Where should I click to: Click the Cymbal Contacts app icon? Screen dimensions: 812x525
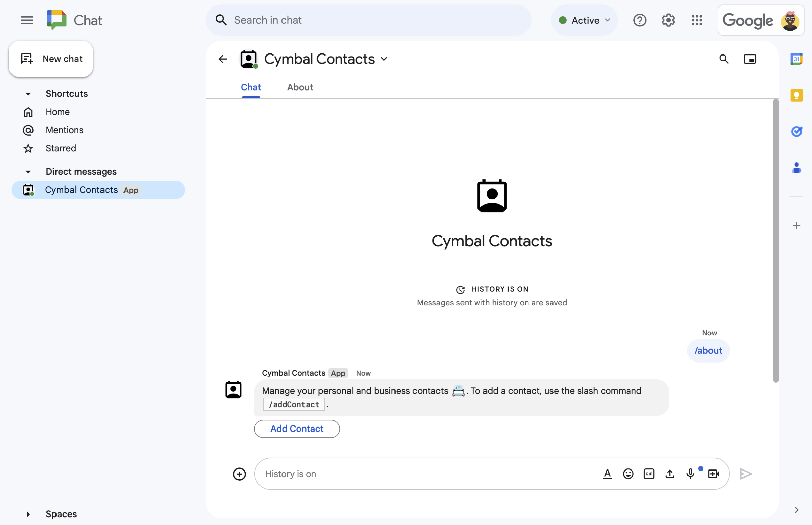point(248,59)
